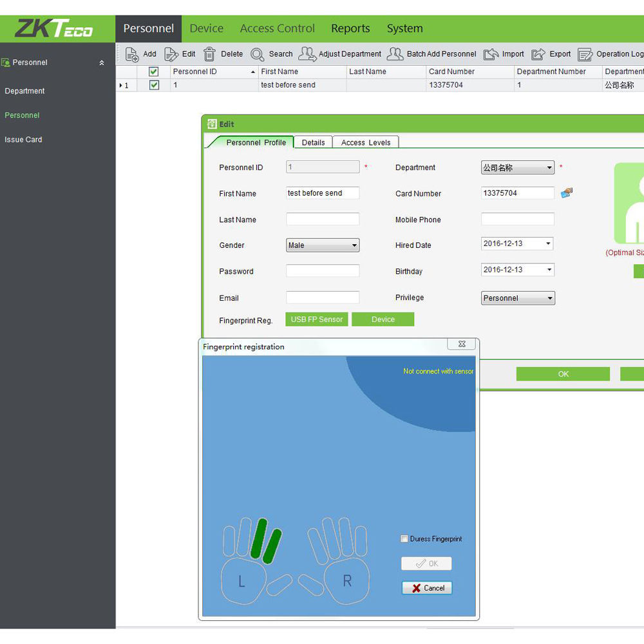Viewport: 644px width, 644px height.
Task: Enable the Duress Fingerprint checkbox
Action: click(x=404, y=539)
